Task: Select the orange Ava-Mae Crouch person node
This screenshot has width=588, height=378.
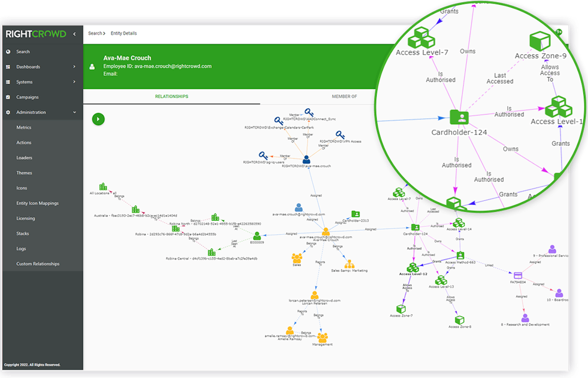Action: [x=326, y=231]
